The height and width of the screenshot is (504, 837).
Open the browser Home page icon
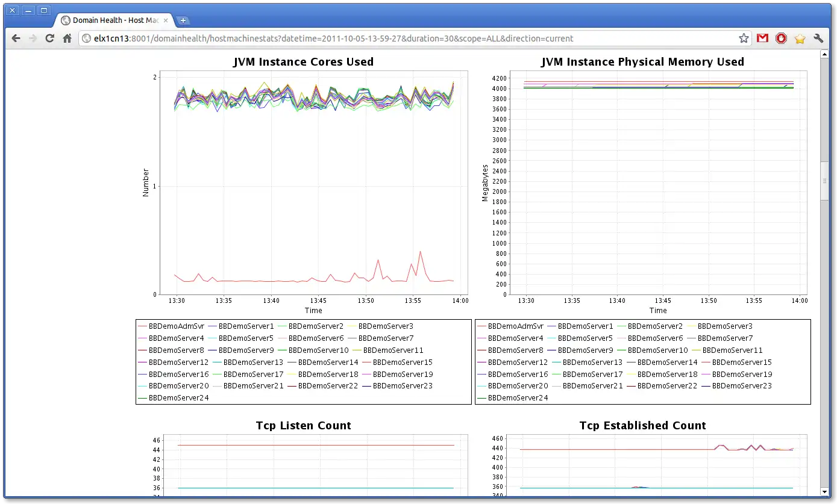click(x=67, y=38)
